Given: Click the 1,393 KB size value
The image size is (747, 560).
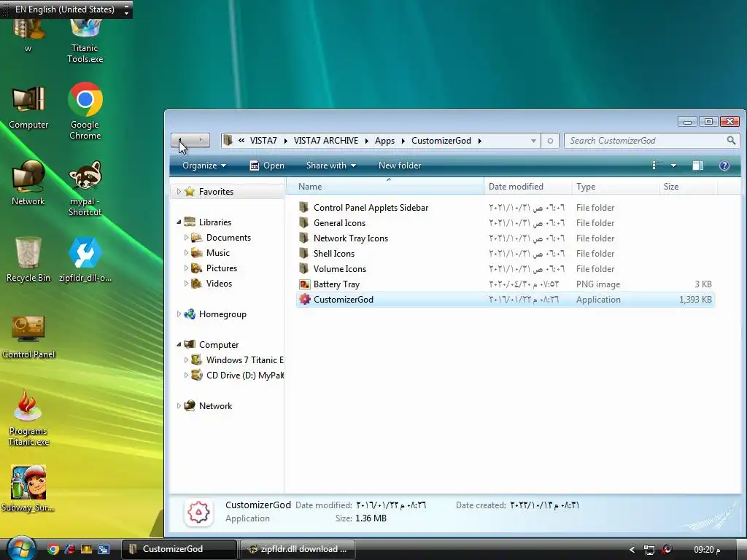Looking at the screenshot, I should [x=695, y=300].
